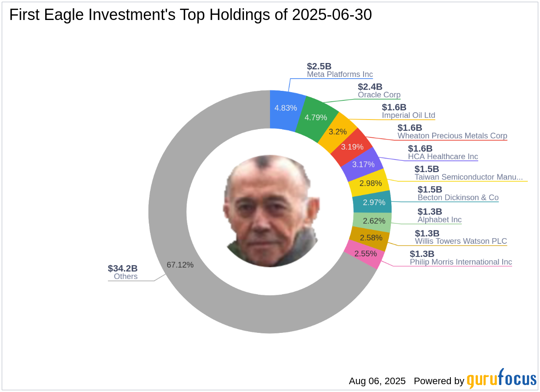The height and width of the screenshot is (392, 540).
Task: Click the 'Oracle Corp' label
Action: coord(379,95)
